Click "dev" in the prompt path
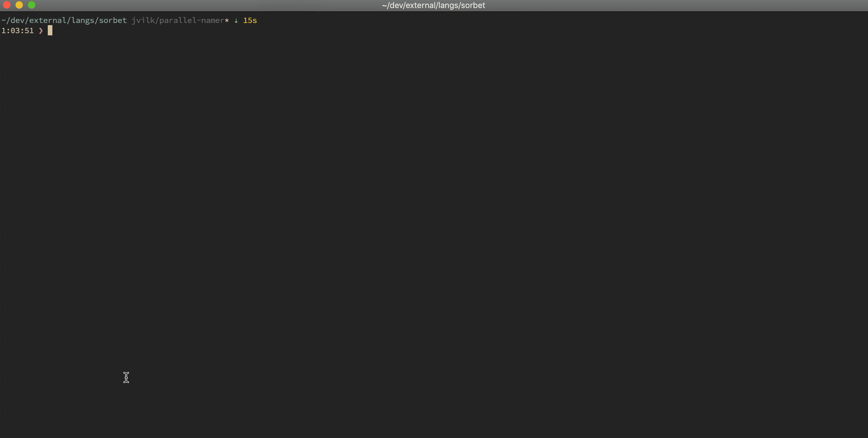The height and width of the screenshot is (438, 868). [18, 20]
